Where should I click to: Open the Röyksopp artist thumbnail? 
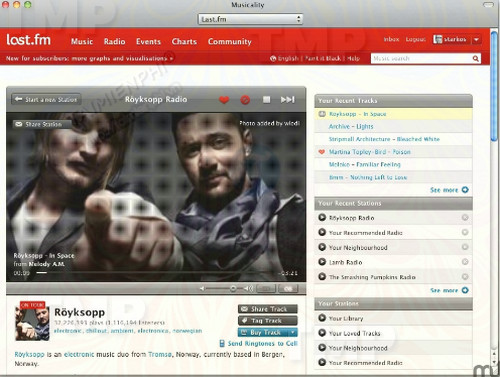click(32, 323)
